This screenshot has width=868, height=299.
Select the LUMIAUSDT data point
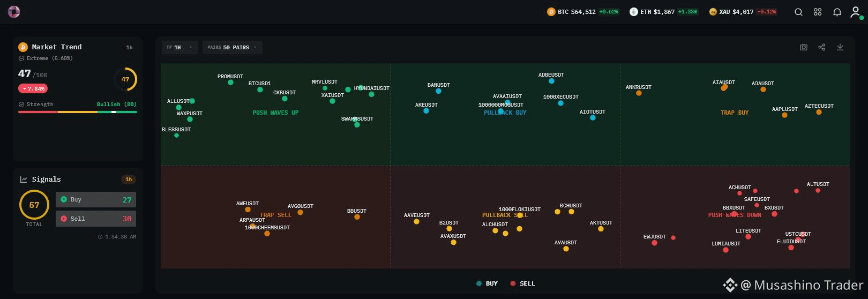click(725, 250)
